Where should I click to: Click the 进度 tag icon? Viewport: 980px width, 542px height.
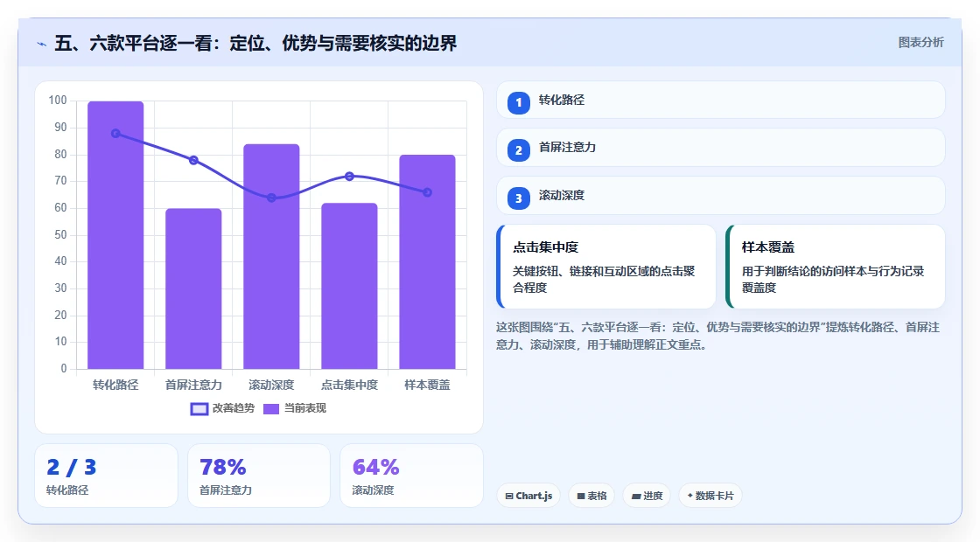[x=635, y=496]
